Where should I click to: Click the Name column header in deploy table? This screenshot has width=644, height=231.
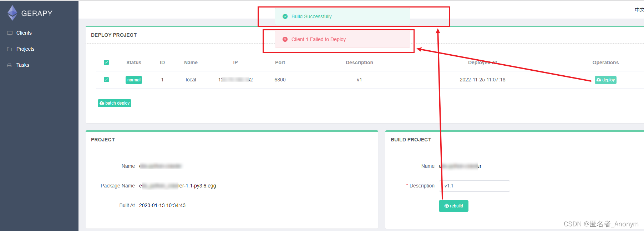coord(191,62)
